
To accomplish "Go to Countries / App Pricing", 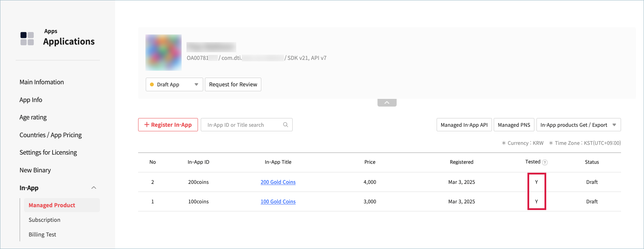I will (x=50, y=135).
